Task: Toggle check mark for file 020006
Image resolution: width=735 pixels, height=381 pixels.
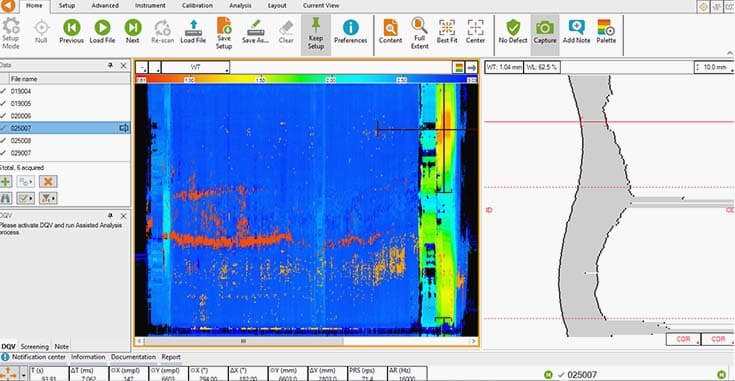Action: pyautogui.click(x=3, y=116)
